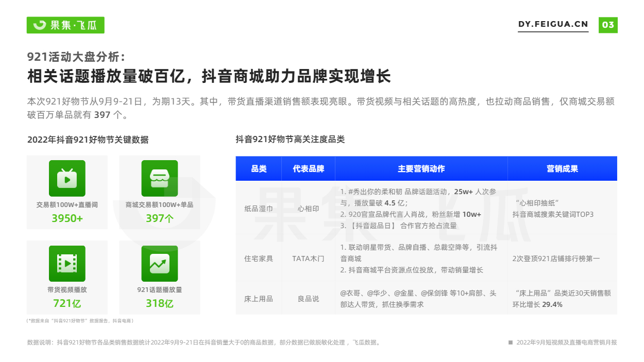Click the 数据来自 source footnote
The image size is (644, 362).
point(81,321)
